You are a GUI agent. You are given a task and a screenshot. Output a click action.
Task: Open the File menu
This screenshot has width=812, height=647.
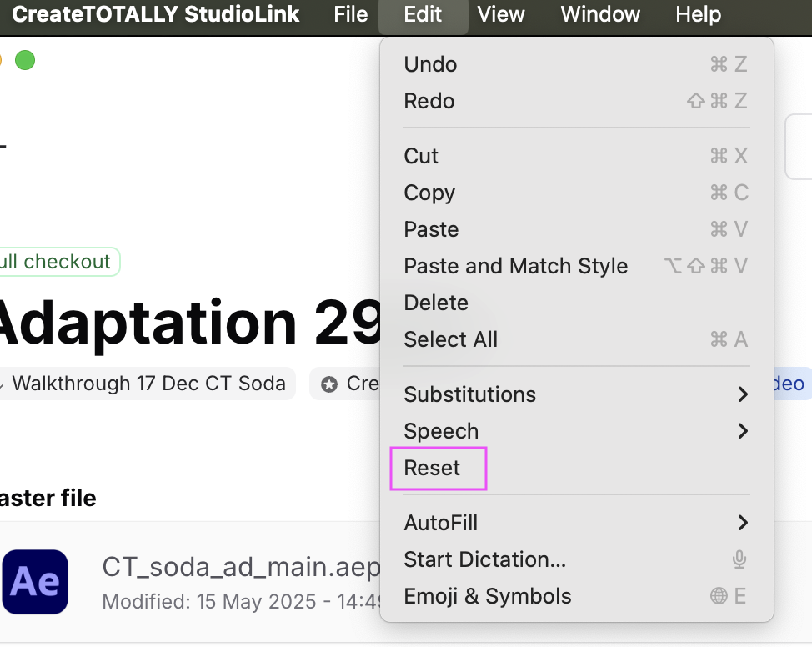tap(351, 14)
